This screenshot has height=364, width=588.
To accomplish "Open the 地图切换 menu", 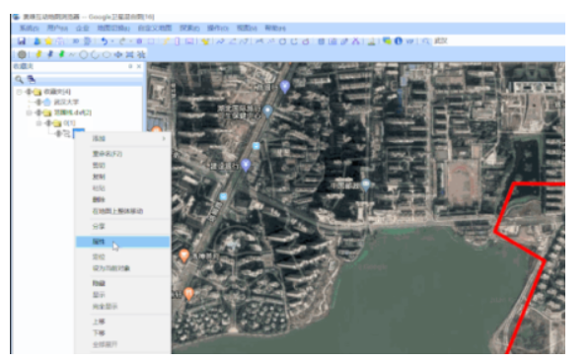I will 113,29.
